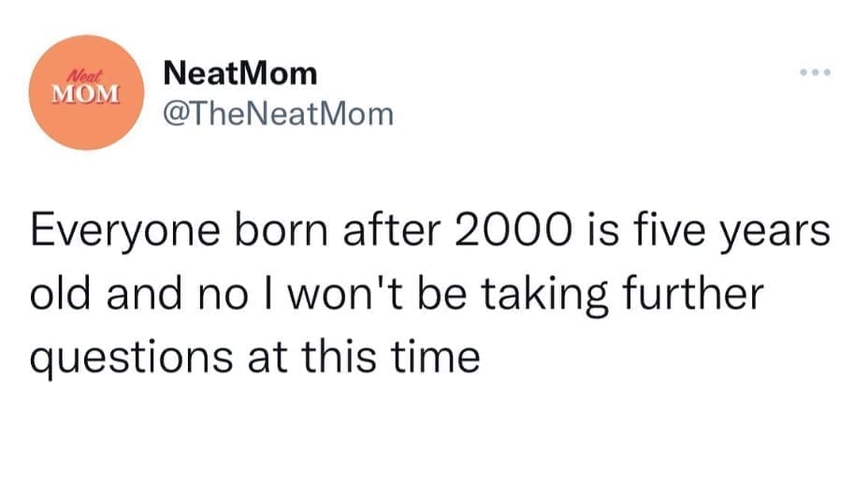Open the NeatMom display name profile link

click(240, 72)
